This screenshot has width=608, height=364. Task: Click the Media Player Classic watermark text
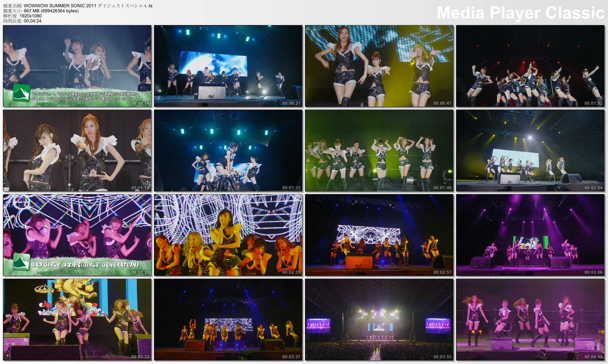click(x=520, y=13)
